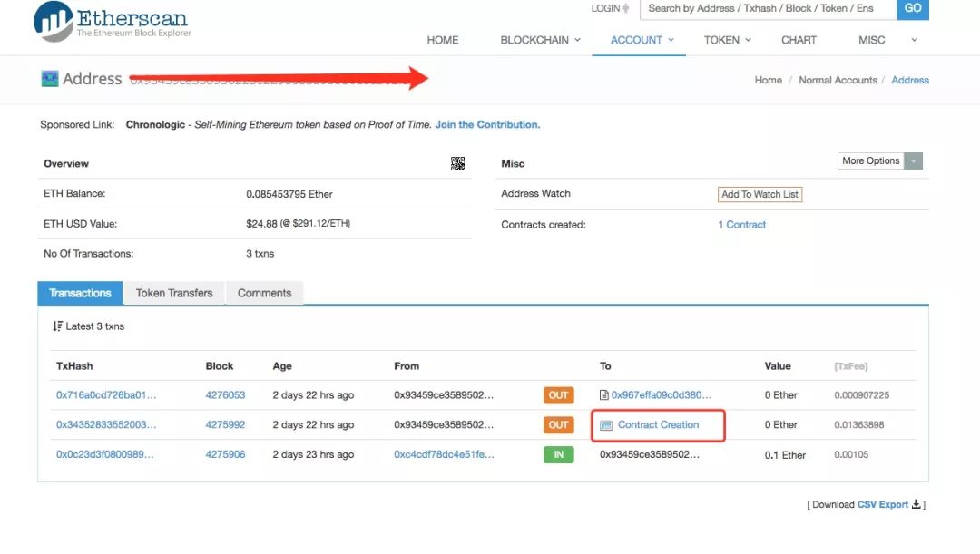Select the Transactions tab
This screenshot has height=554, width=980.
pyautogui.click(x=80, y=293)
